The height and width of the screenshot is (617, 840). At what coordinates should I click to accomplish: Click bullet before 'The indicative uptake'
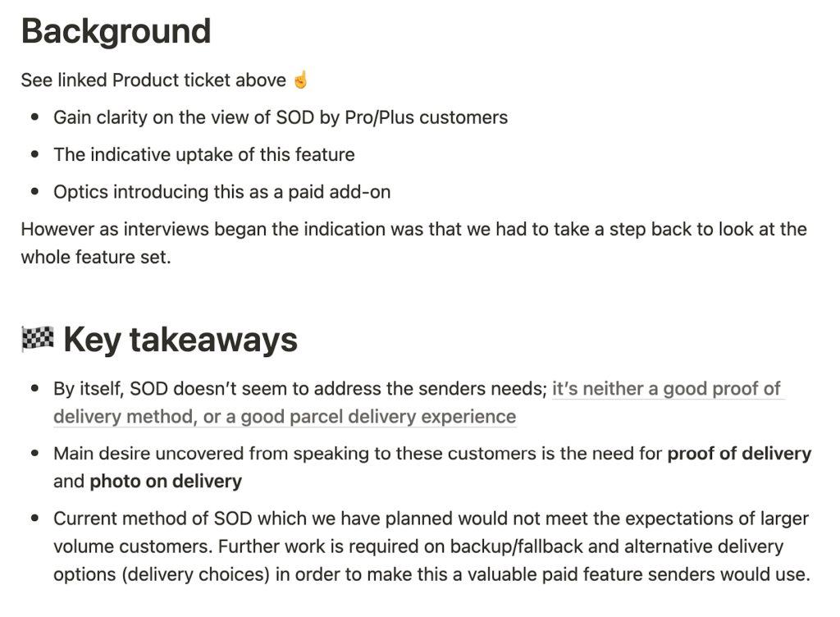[x=34, y=154]
